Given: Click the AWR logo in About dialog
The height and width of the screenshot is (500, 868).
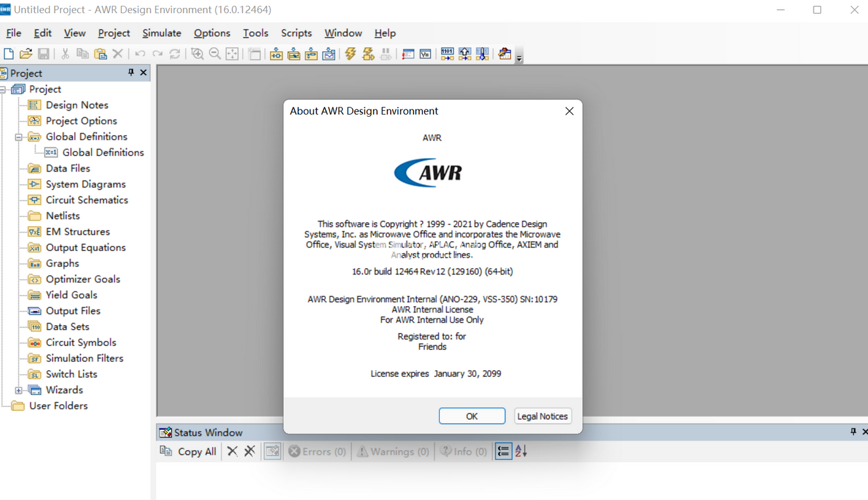Looking at the screenshot, I should pyautogui.click(x=428, y=173).
